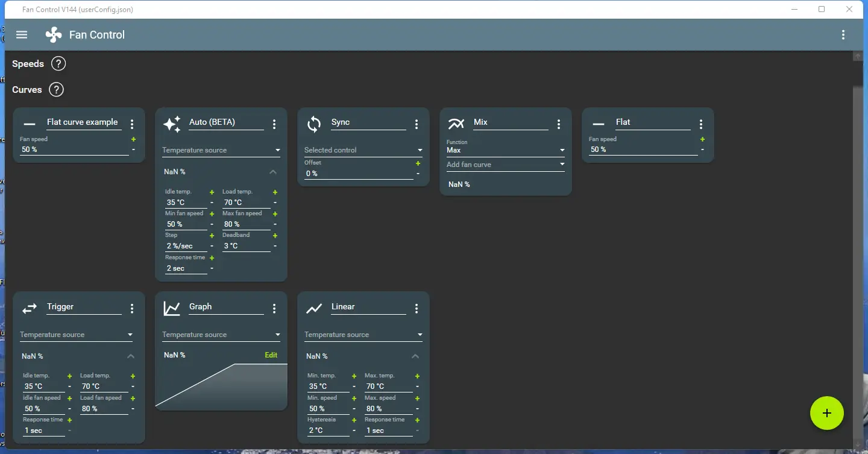Show help for the Curves section
This screenshot has width=868, height=454.
click(56, 90)
